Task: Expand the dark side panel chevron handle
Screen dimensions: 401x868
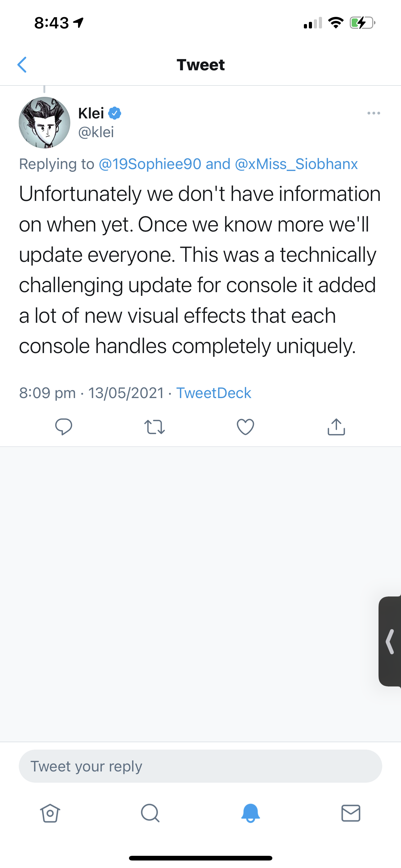Action: click(390, 641)
